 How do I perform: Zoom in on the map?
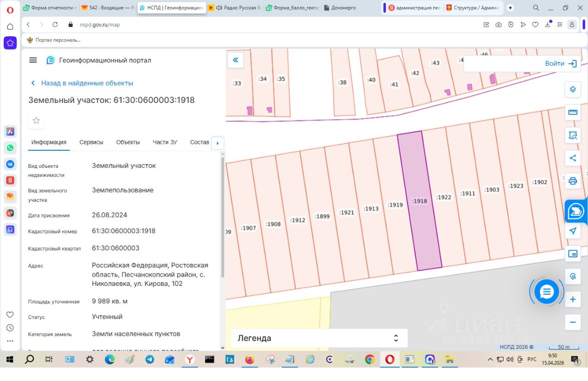tap(573, 300)
